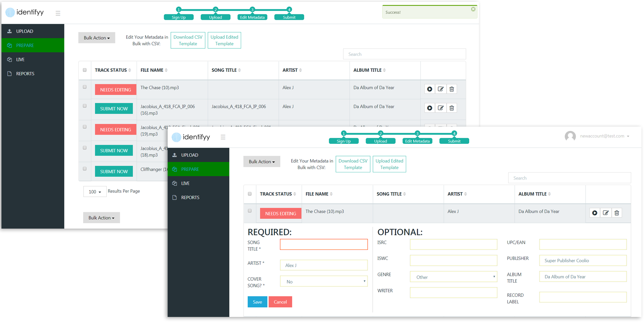The image size is (644, 322).
Task: Open bottom Bulk Action dropdown in back window
Action: tap(101, 218)
